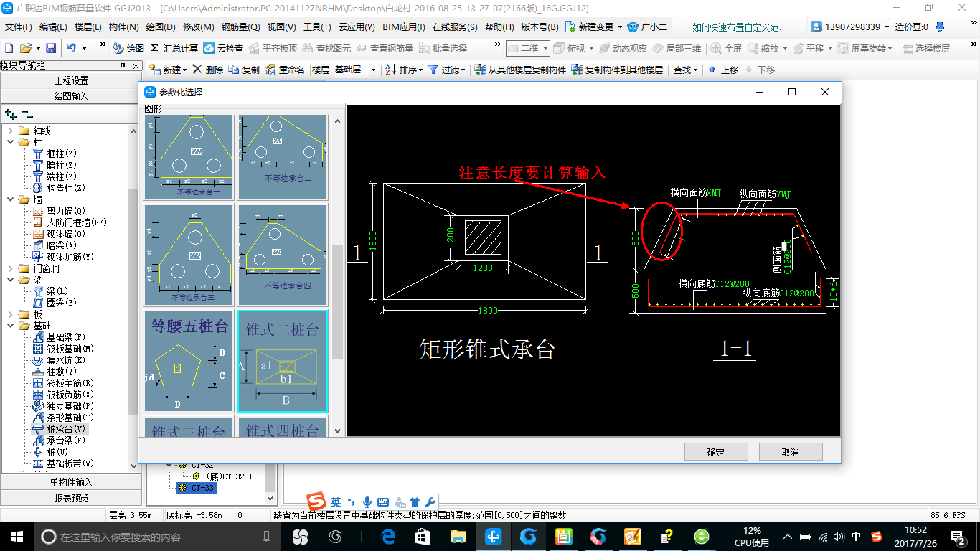Click 取消 button in dialog
This screenshot has height=551, width=980.
[x=791, y=452]
